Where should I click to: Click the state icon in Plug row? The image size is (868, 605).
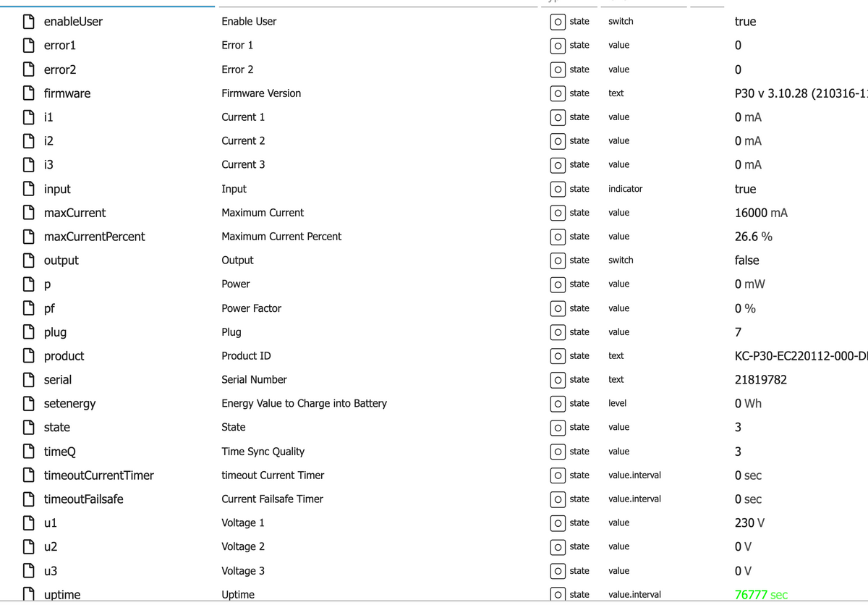558,332
